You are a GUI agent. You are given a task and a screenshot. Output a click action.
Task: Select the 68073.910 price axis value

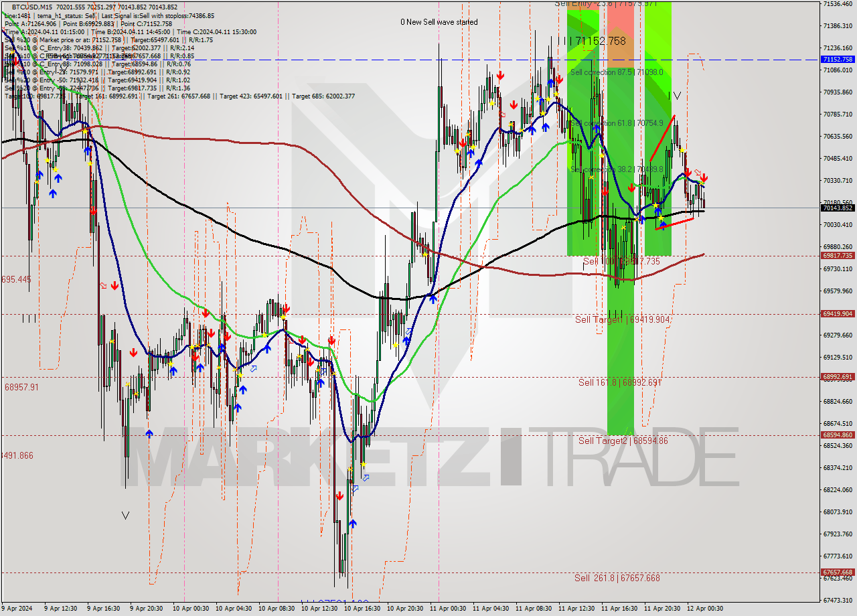click(x=838, y=512)
